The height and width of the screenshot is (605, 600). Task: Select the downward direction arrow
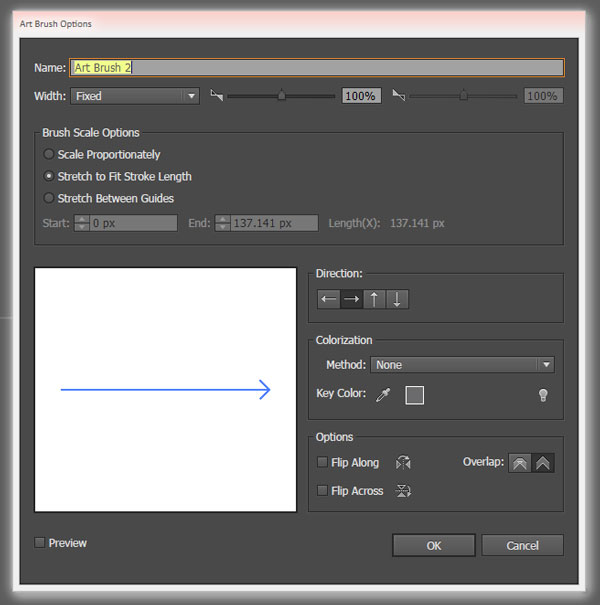pos(397,299)
